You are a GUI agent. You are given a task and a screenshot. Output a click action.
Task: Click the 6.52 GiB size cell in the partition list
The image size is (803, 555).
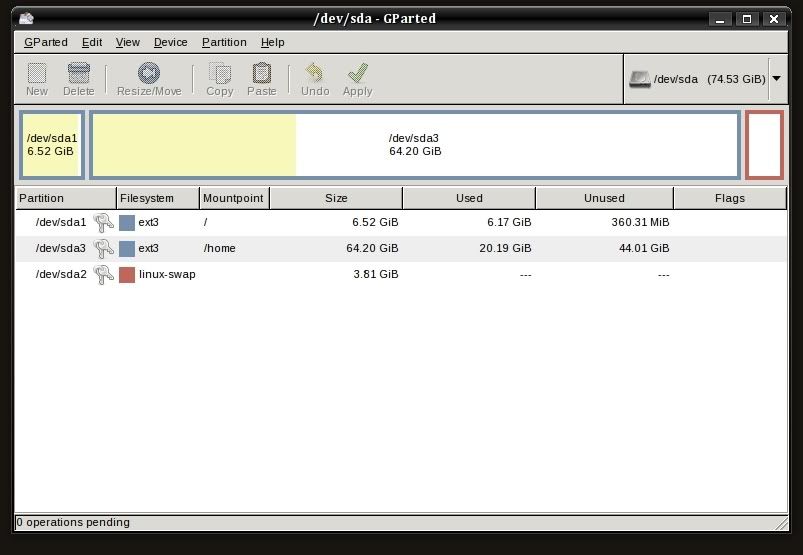[x=375, y=222]
